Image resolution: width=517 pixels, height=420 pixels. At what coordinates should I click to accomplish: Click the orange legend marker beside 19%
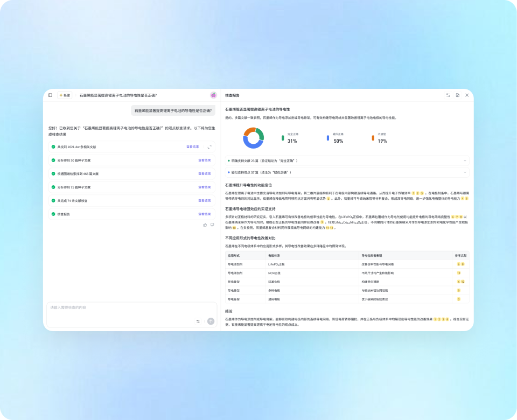(x=373, y=138)
